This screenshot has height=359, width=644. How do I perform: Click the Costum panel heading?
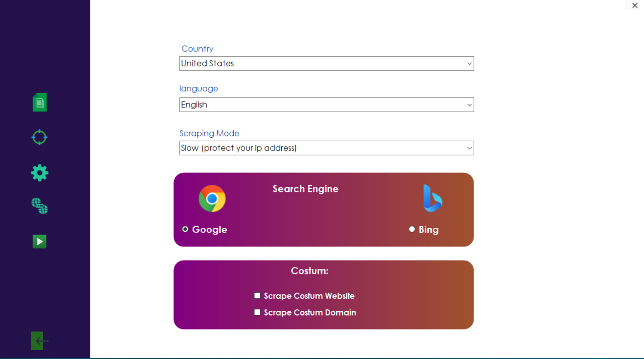click(310, 270)
